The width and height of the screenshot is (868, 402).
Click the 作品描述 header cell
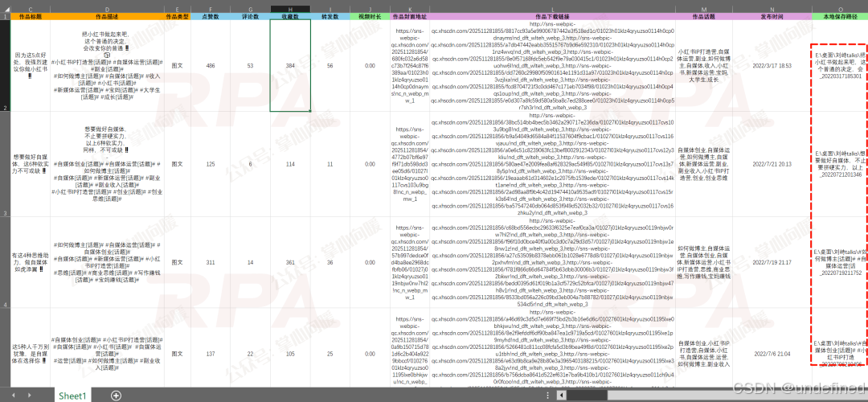(x=107, y=17)
